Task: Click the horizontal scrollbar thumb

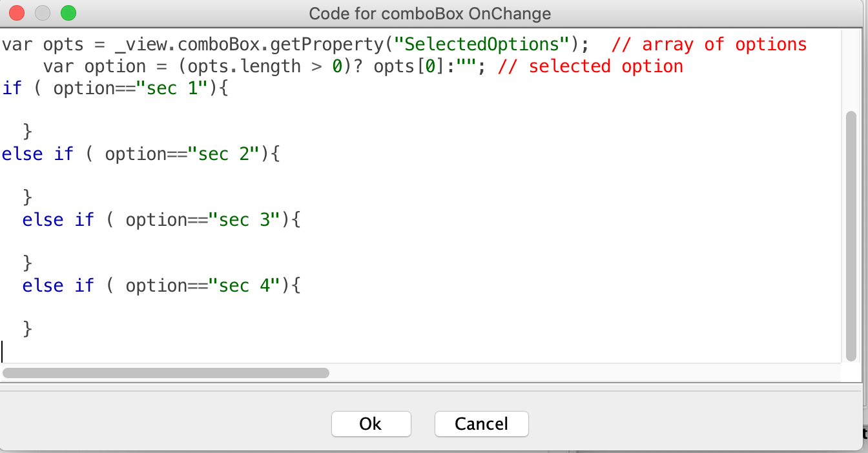Action: point(166,372)
